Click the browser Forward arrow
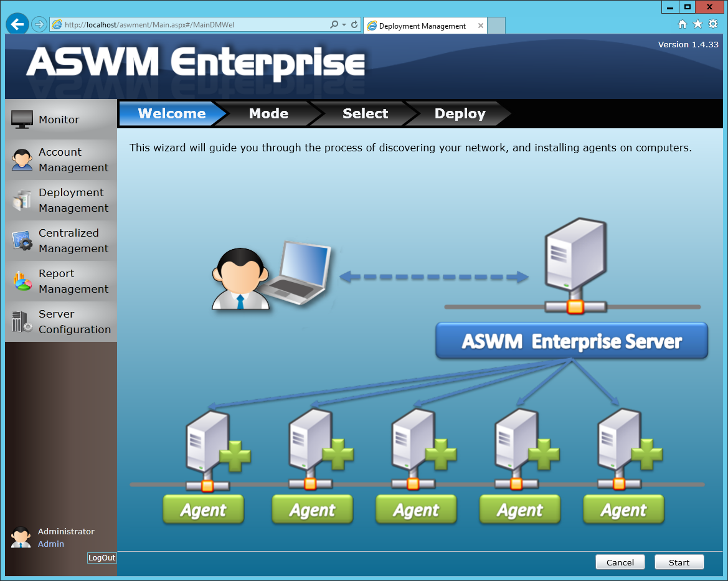The width and height of the screenshot is (728, 581). (x=39, y=24)
